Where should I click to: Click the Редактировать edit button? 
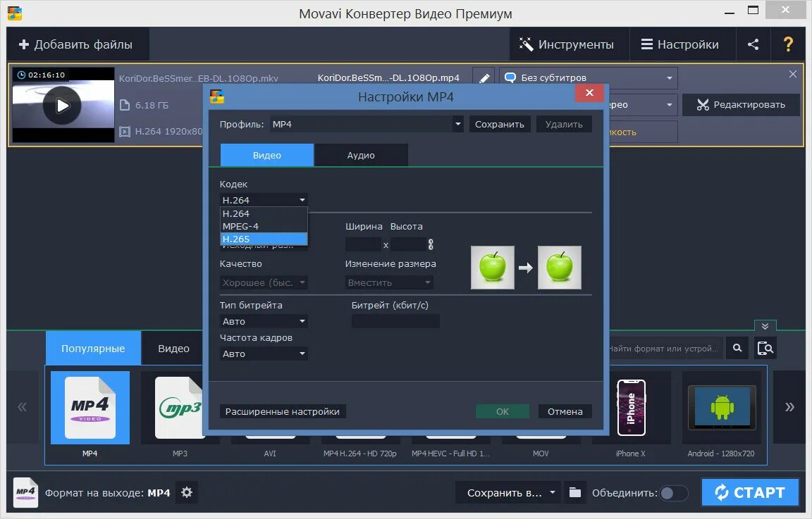click(741, 104)
